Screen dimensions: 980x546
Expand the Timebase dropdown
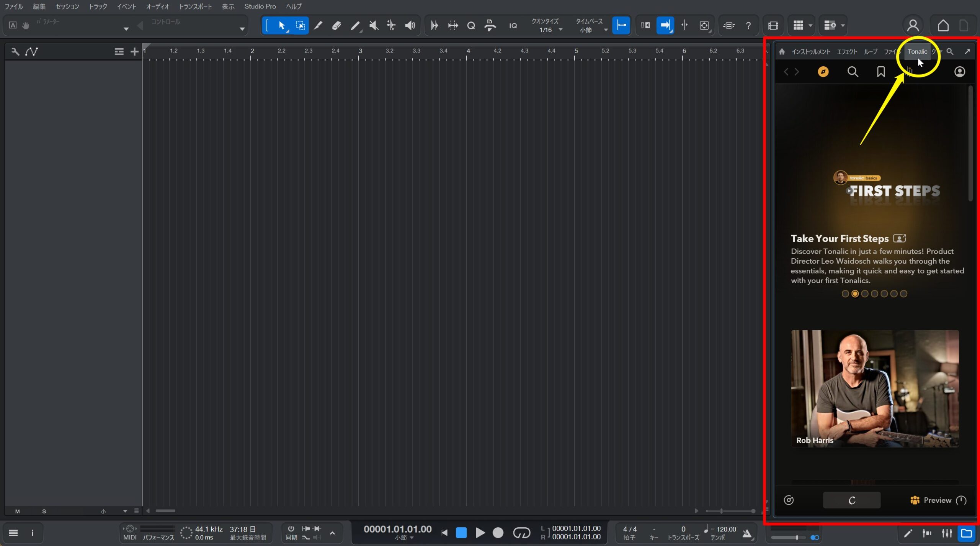pos(605,30)
